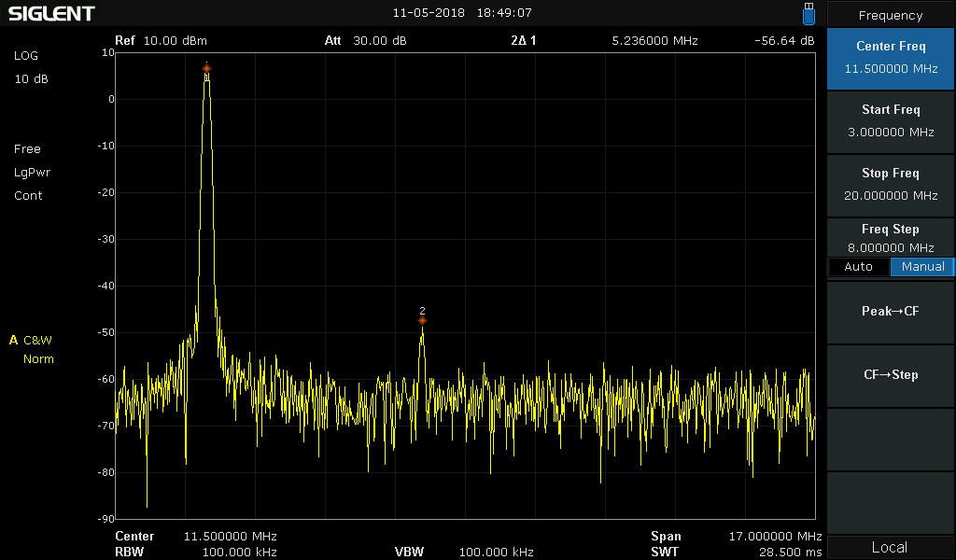Image resolution: width=956 pixels, height=560 pixels.
Task: Switch Freq Step to Manual
Action: coord(922,266)
